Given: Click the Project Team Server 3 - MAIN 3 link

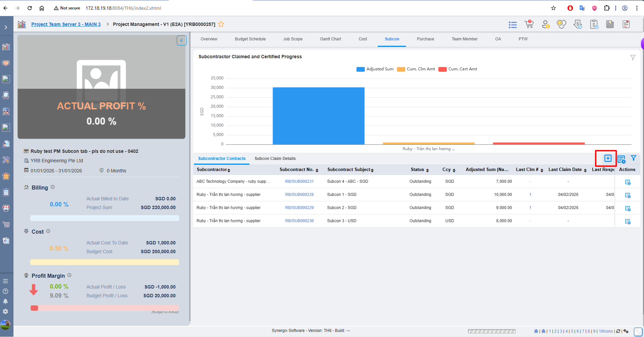Looking at the screenshot, I should pyautogui.click(x=66, y=24).
